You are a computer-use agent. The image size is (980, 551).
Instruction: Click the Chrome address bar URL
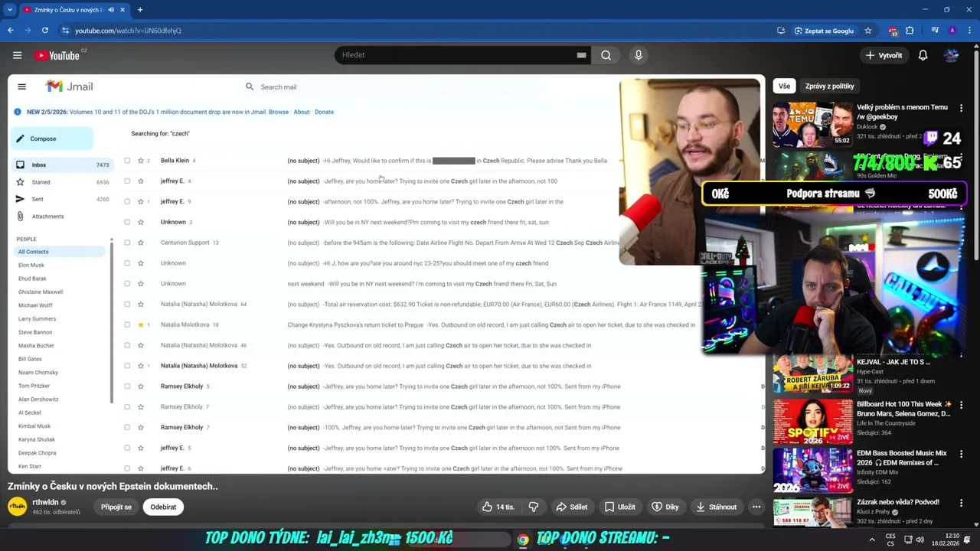pyautogui.click(x=128, y=31)
